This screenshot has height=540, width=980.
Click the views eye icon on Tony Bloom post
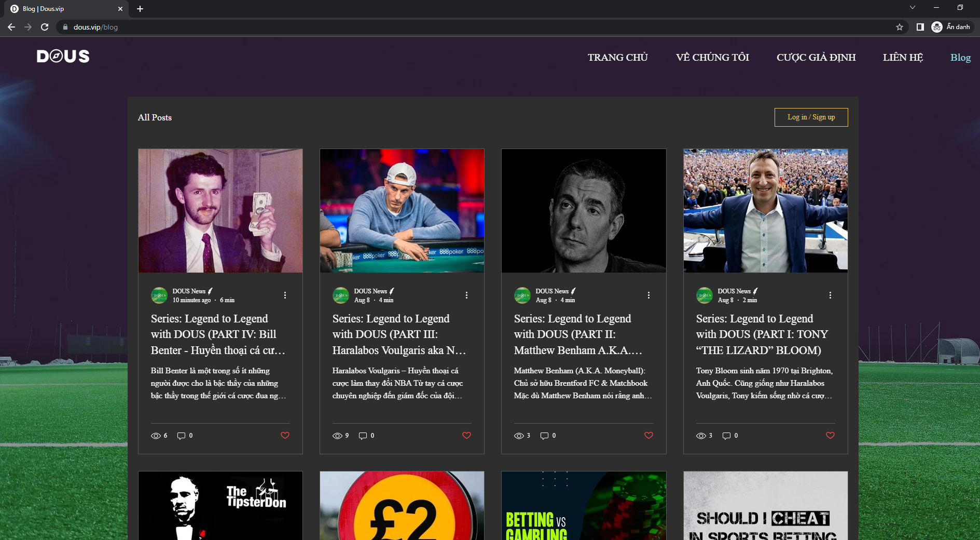(701, 436)
